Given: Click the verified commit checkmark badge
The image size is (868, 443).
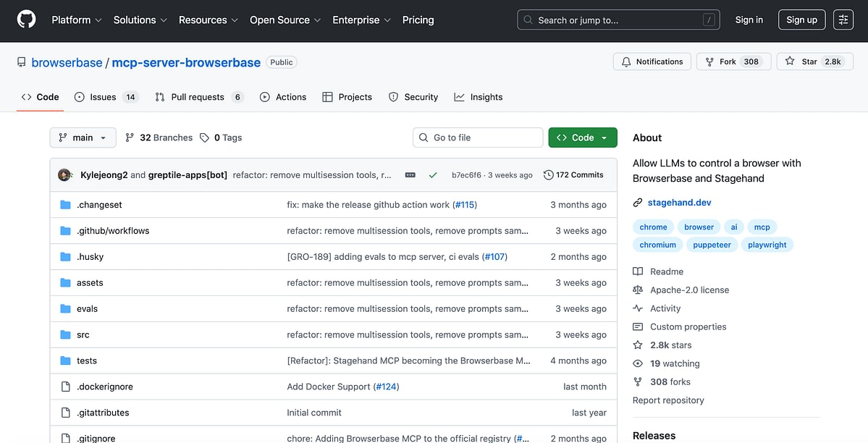Looking at the screenshot, I should [x=432, y=174].
